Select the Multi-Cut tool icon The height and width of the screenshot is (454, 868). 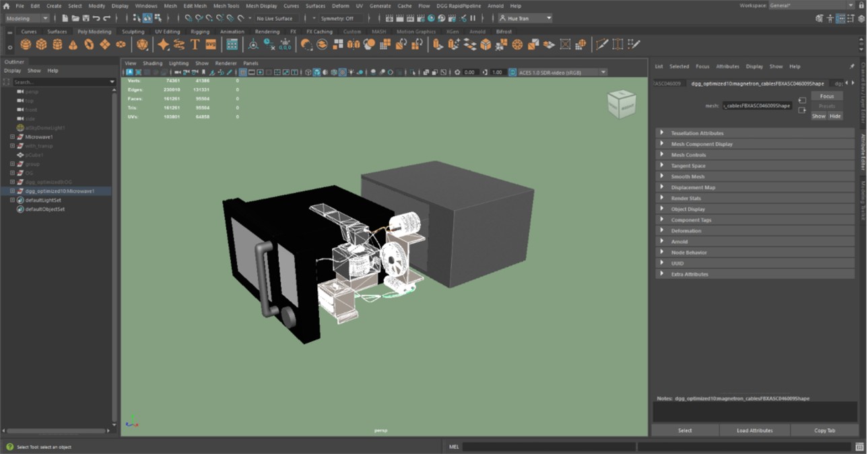tap(601, 44)
